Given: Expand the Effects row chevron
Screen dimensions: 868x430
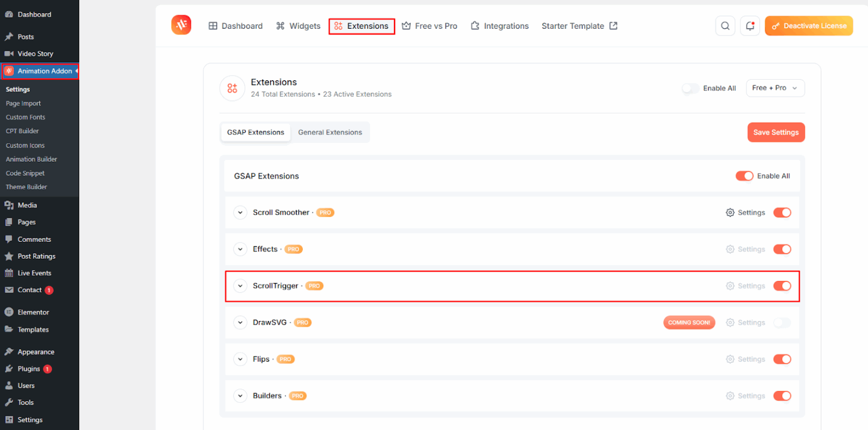Looking at the screenshot, I should click(x=241, y=249).
